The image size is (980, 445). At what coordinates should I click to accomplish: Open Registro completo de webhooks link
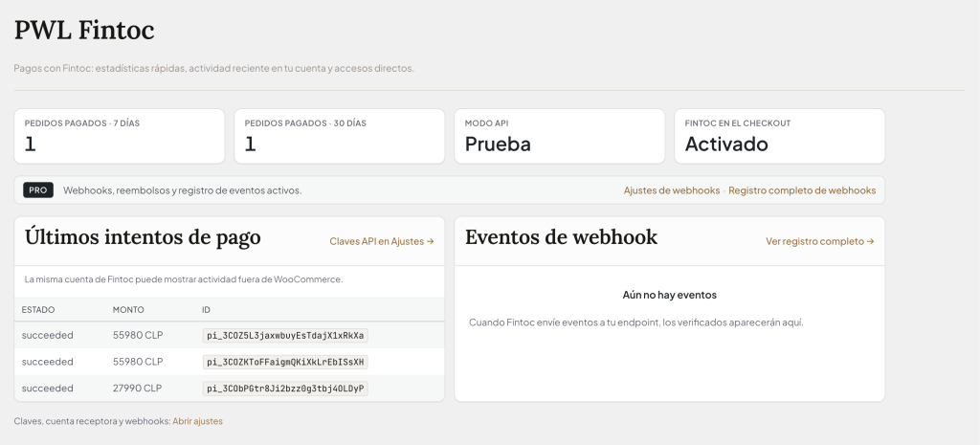[802, 190]
